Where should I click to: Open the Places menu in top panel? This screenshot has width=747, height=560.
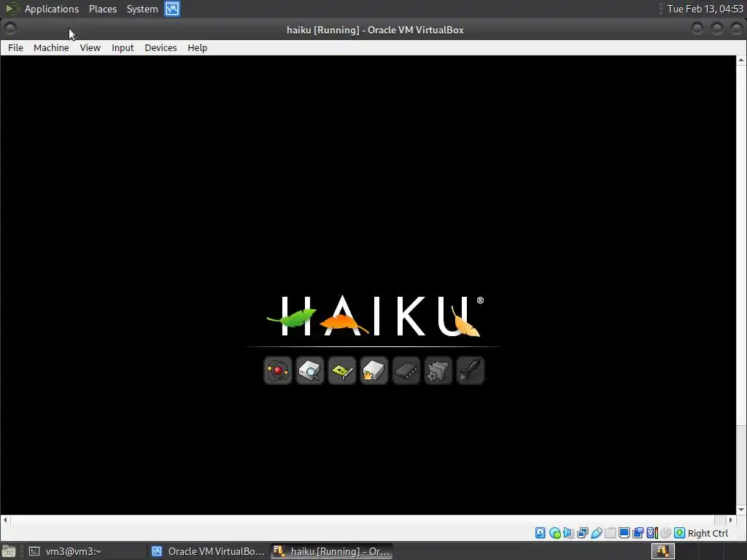(x=103, y=9)
